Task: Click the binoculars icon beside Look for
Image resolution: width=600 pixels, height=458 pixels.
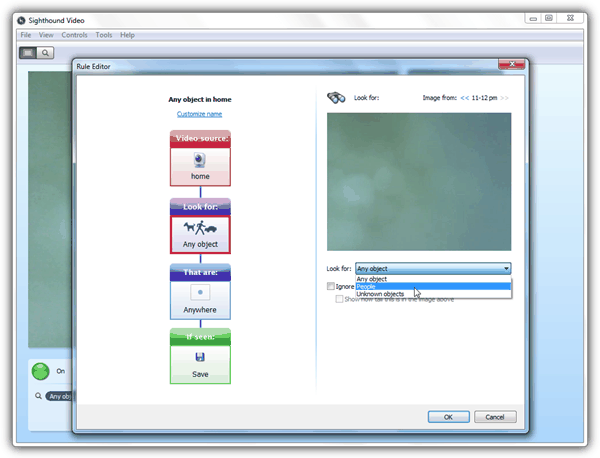Action: (336, 98)
